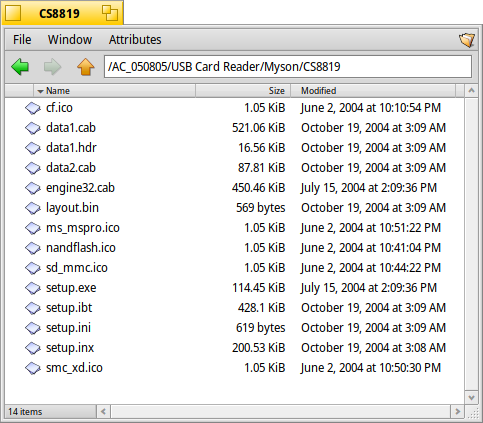Image resolution: width=483 pixels, height=423 pixels.
Task: Select the file name engine32.cab
Action: (80, 188)
